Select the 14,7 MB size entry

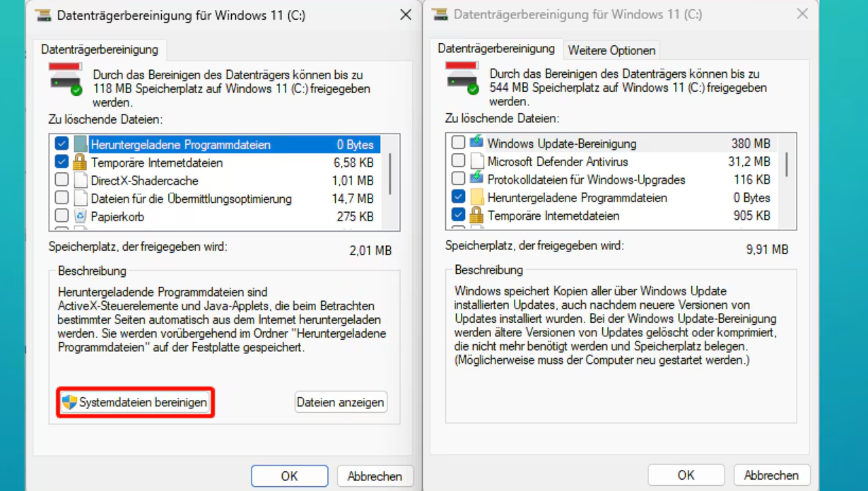click(x=353, y=199)
